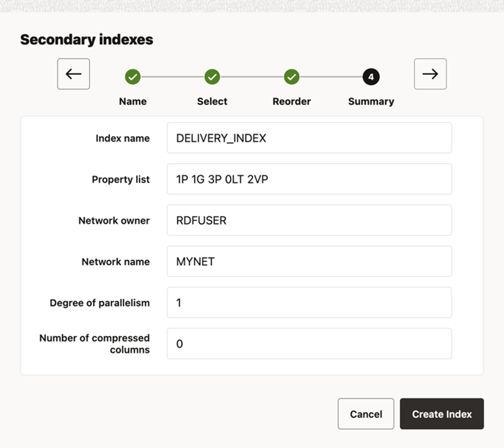
Task: Click the Index name label
Action: [122, 138]
